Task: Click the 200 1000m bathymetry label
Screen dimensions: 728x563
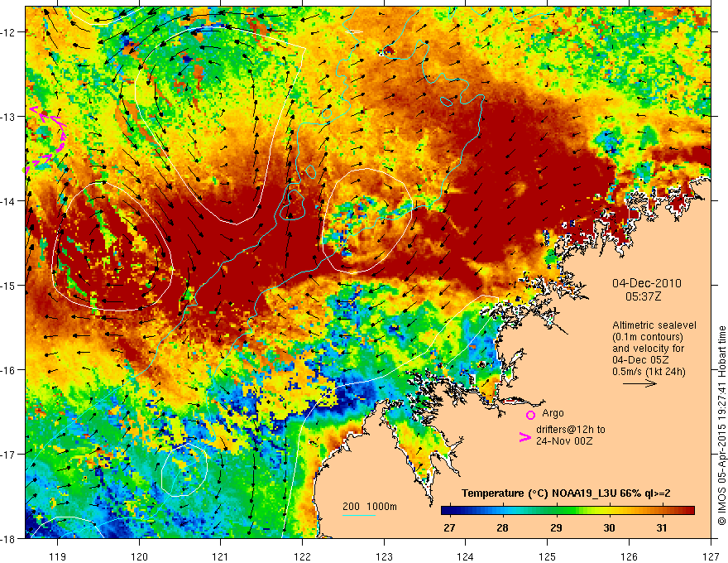Action: 370,507
